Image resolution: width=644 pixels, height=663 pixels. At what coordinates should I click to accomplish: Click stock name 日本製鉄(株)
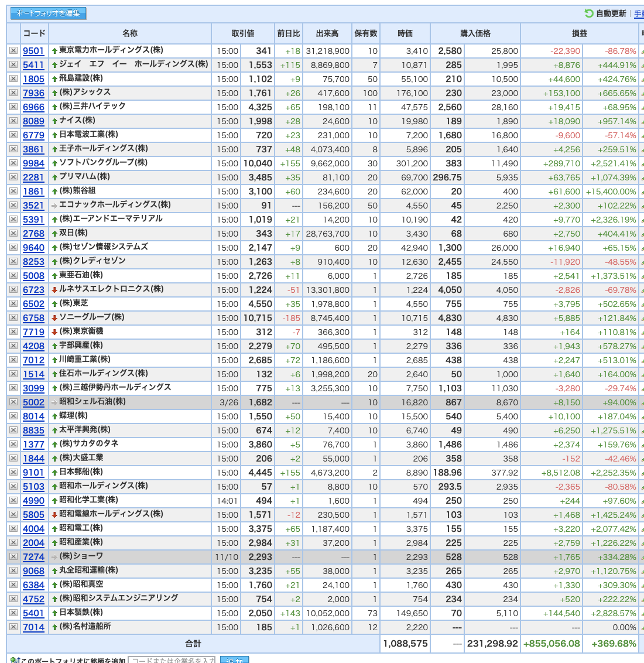81,612
